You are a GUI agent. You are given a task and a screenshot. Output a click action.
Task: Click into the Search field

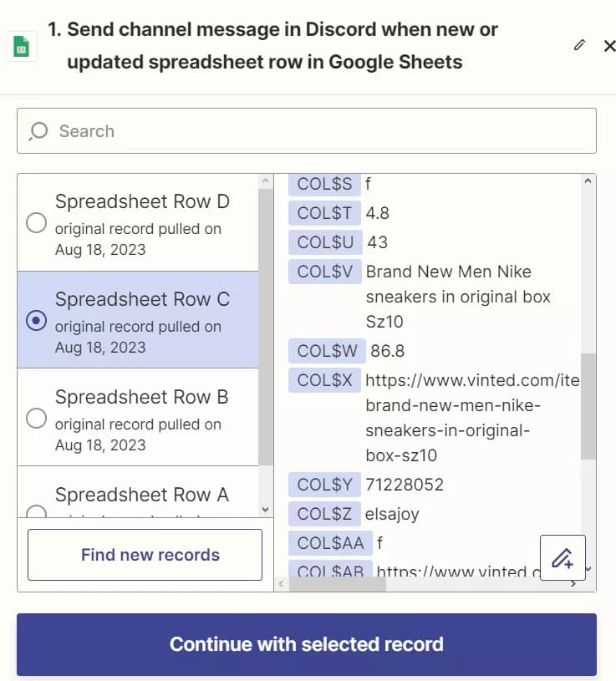[318, 131]
